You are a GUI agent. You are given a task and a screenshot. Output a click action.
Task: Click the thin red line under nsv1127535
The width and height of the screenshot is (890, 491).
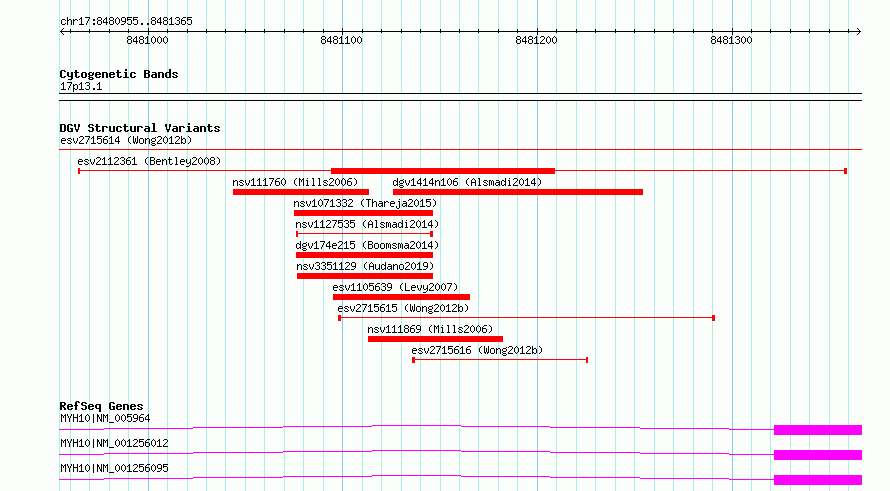[x=364, y=234]
